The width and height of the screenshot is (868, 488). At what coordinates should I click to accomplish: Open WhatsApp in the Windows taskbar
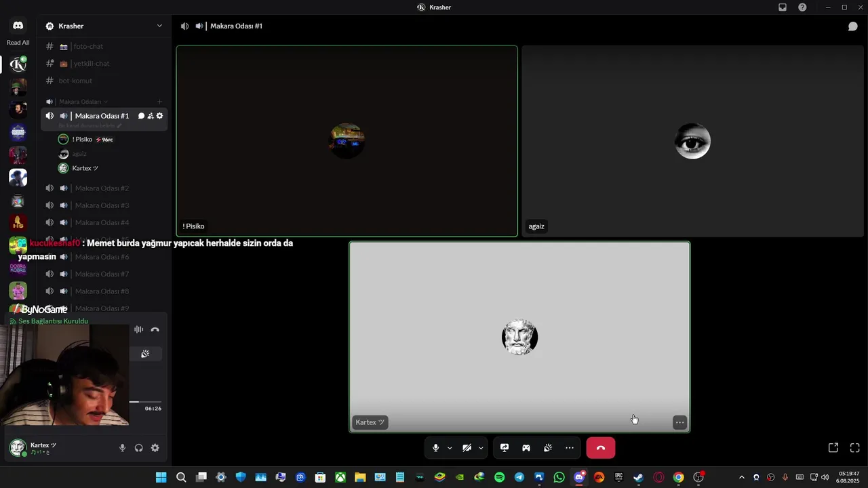tap(559, 477)
